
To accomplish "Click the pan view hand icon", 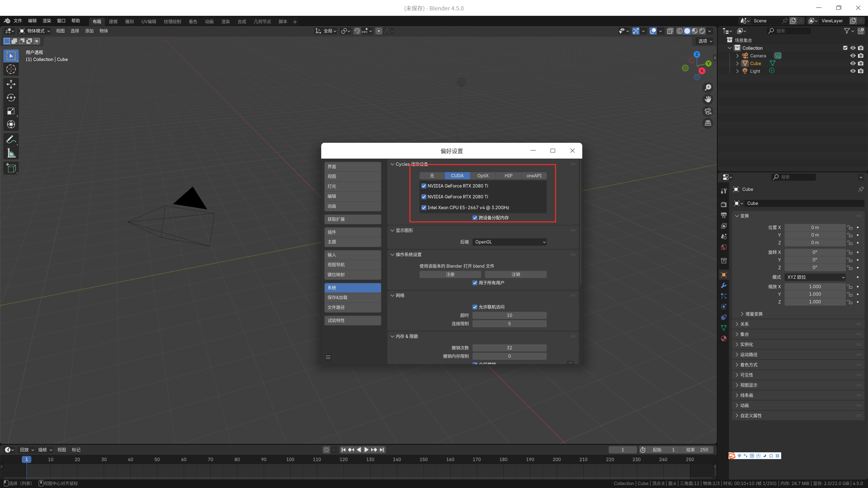I will 708,99.
